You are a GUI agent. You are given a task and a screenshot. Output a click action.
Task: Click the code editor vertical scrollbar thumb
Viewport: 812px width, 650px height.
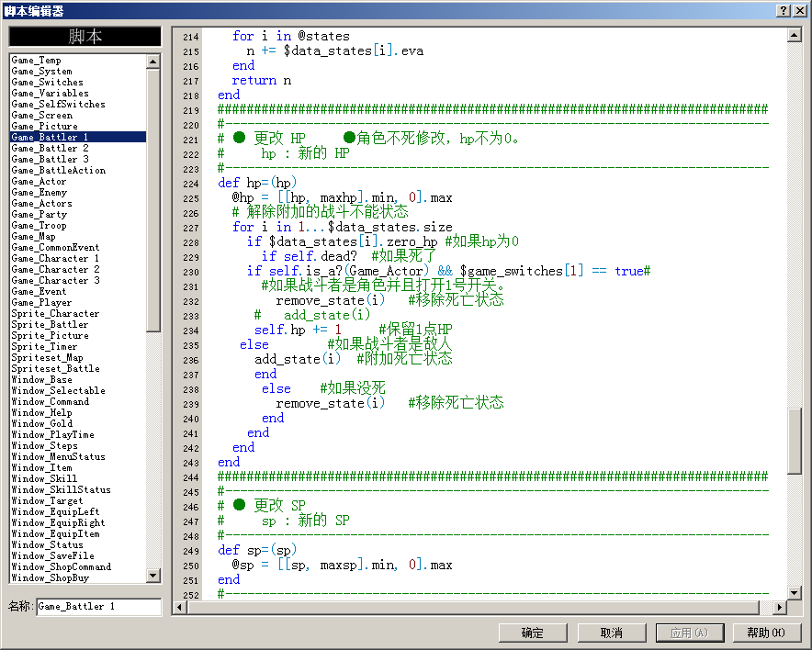pos(795,441)
